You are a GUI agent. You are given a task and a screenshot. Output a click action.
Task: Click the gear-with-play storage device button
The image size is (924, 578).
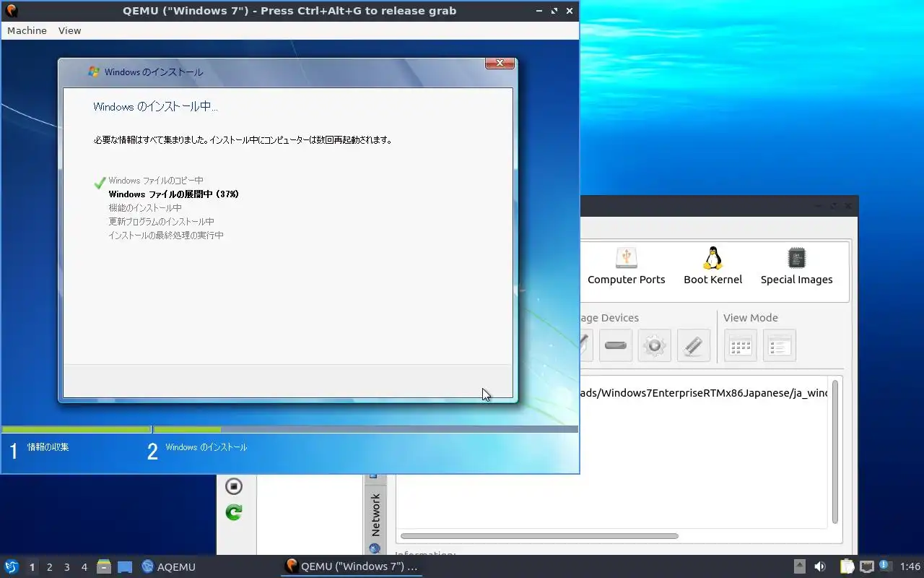655,345
